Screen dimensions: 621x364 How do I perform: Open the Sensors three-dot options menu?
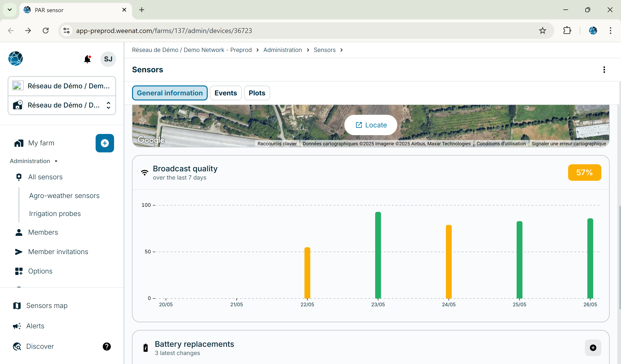(604, 70)
